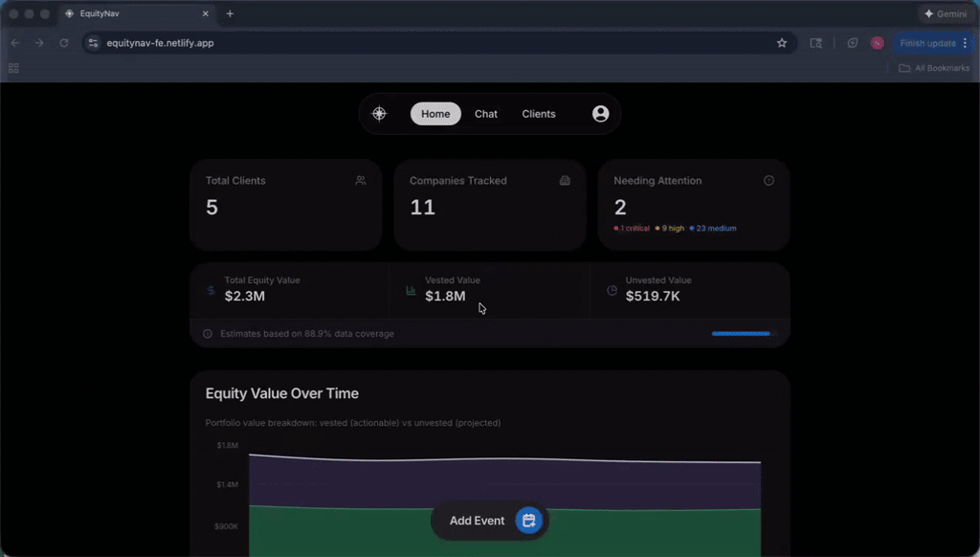Click the alert icon in Needing Attention card

point(768,181)
